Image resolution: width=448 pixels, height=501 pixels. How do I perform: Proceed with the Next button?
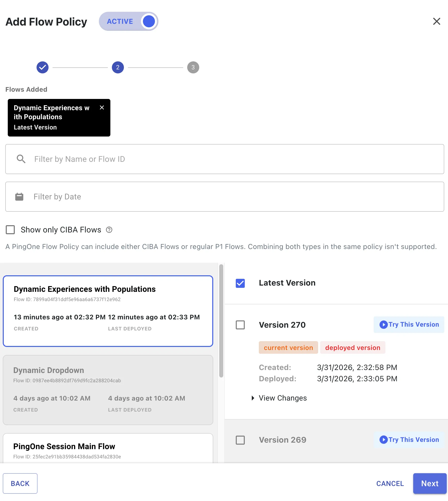pos(430,483)
